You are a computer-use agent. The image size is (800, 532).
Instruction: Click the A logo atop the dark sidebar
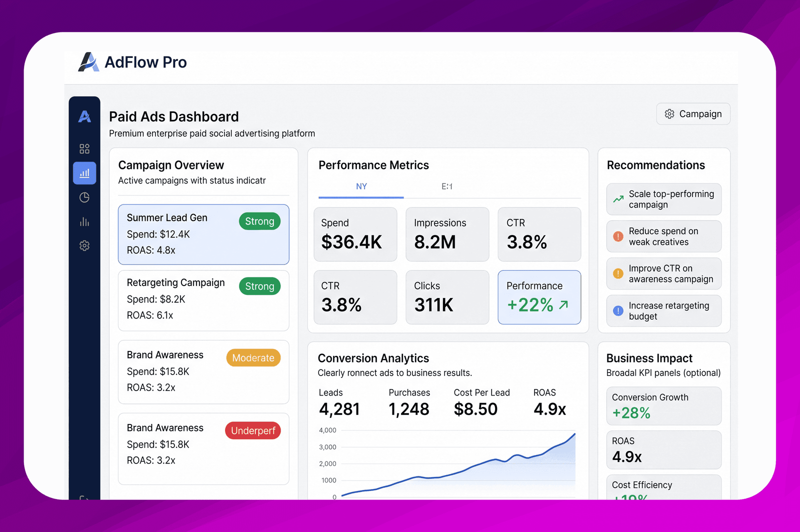point(84,116)
